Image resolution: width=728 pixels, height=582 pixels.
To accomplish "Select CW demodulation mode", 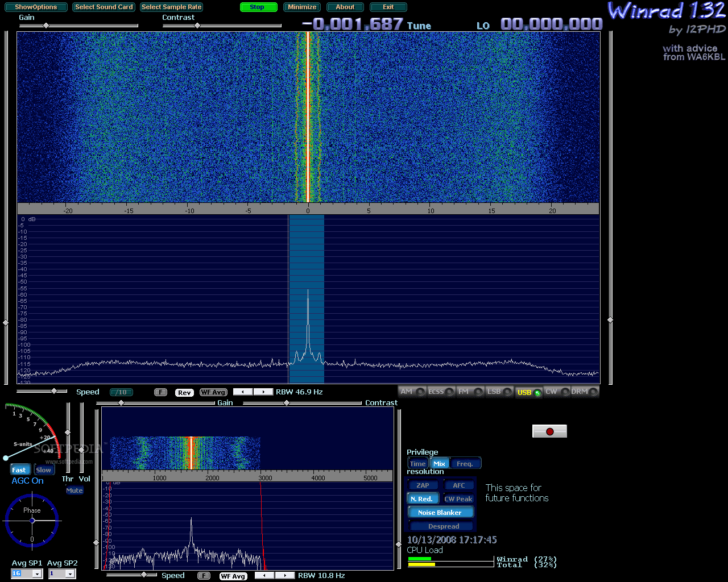I will [557, 392].
